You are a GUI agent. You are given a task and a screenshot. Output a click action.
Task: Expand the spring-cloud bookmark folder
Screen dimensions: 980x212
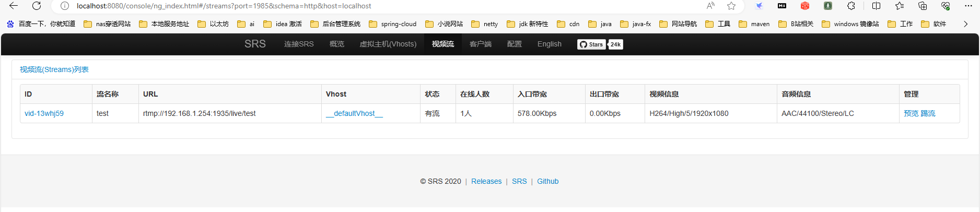pyautogui.click(x=393, y=24)
